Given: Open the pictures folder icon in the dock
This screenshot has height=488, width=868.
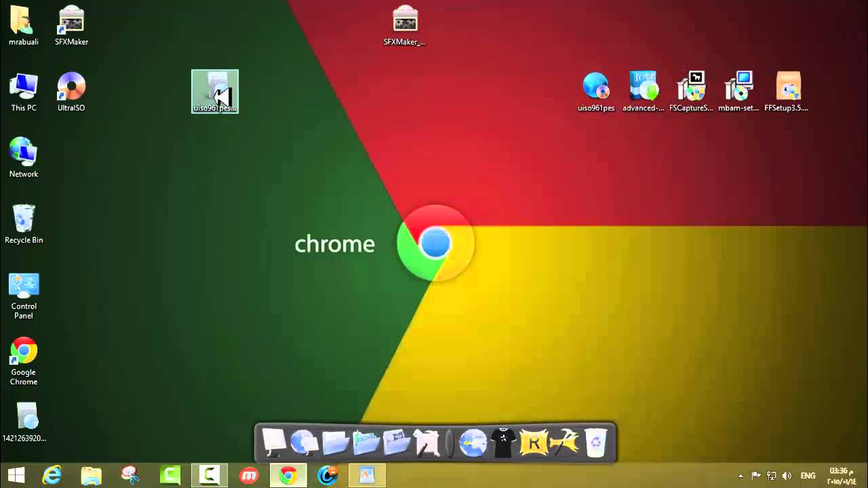Looking at the screenshot, I should click(366, 443).
